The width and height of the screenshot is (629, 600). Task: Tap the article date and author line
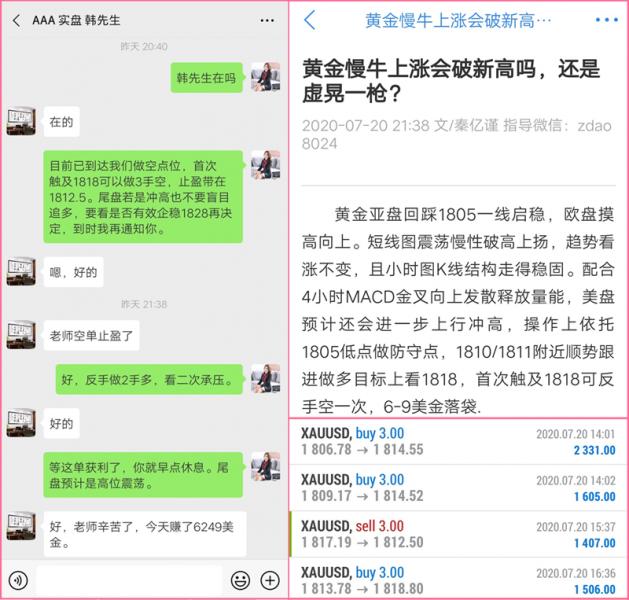pyautogui.click(x=457, y=134)
